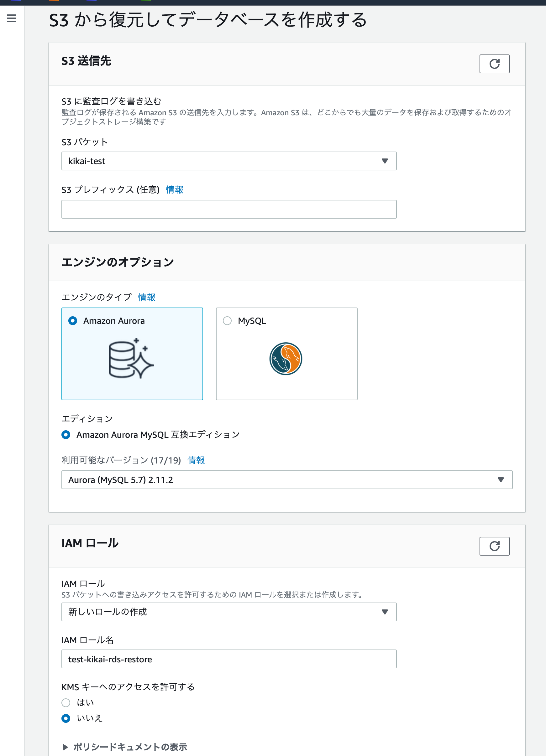Image resolution: width=546 pixels, height=756 pixels.
Task: Open the Aurora (MySQL 5.7) 2.11.2 dropdown
Action: pos(287,480)
